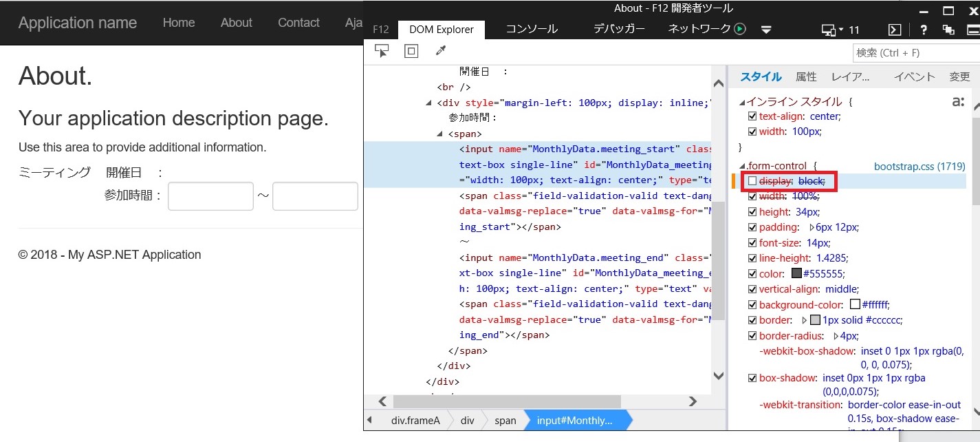Image resolution: width=980 pixels, height=442 pixels.
Task: Enable the display: block property checkbox
Action: tap(753, 180)
